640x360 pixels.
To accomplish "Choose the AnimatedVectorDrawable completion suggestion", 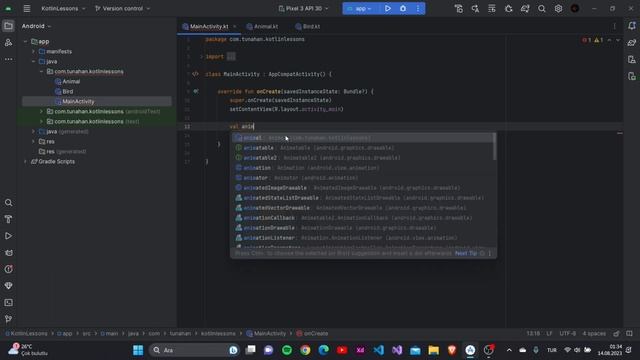I will coord(363,208).
